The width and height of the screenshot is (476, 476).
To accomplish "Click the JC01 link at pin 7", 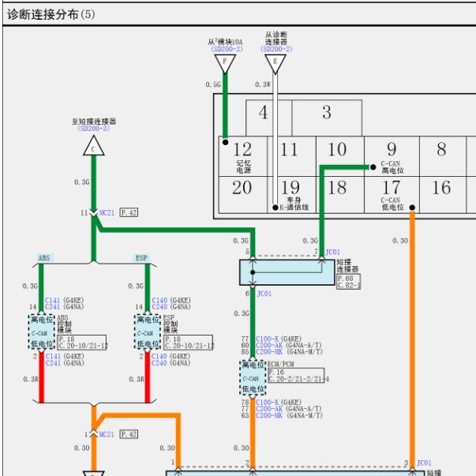I will (332, 252).
